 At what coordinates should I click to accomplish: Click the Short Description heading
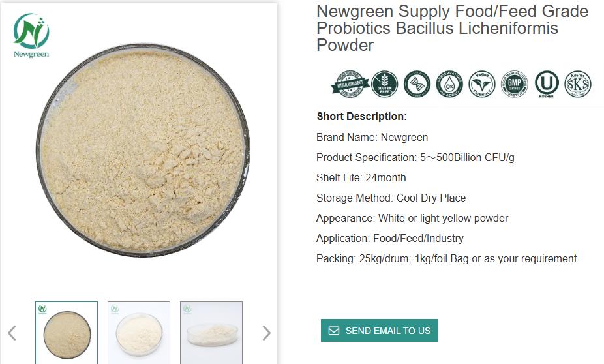[361, 117]
